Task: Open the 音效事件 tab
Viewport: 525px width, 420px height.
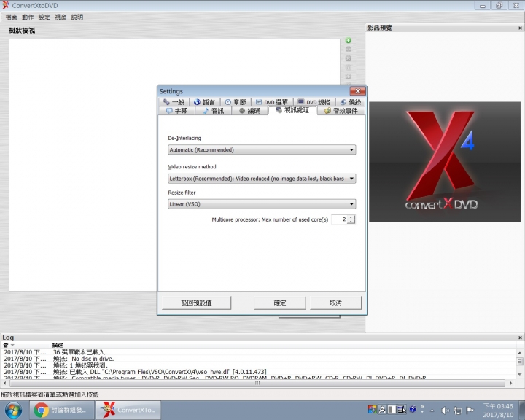Action: [341, 111]
